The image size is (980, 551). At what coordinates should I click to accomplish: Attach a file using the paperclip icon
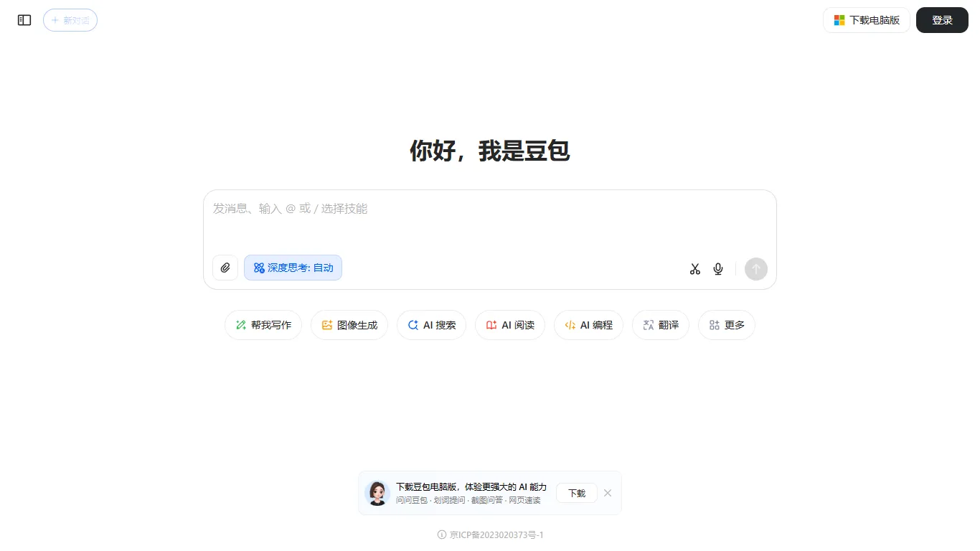pyautogui.click(x=225, y=267)
